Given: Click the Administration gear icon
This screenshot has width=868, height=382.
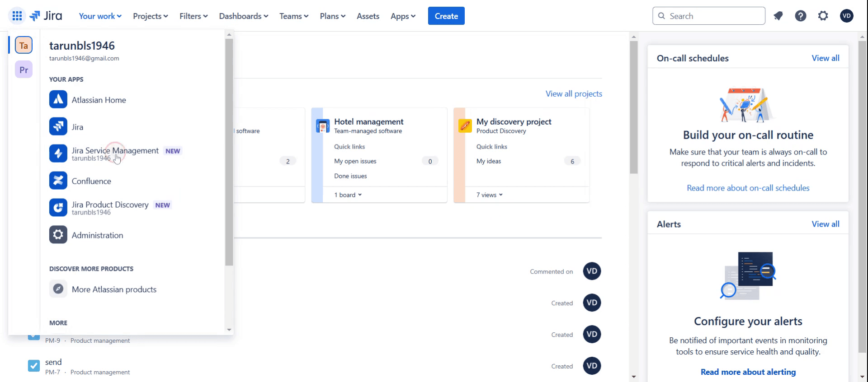Looking at the screenshot, I should 58,235.
